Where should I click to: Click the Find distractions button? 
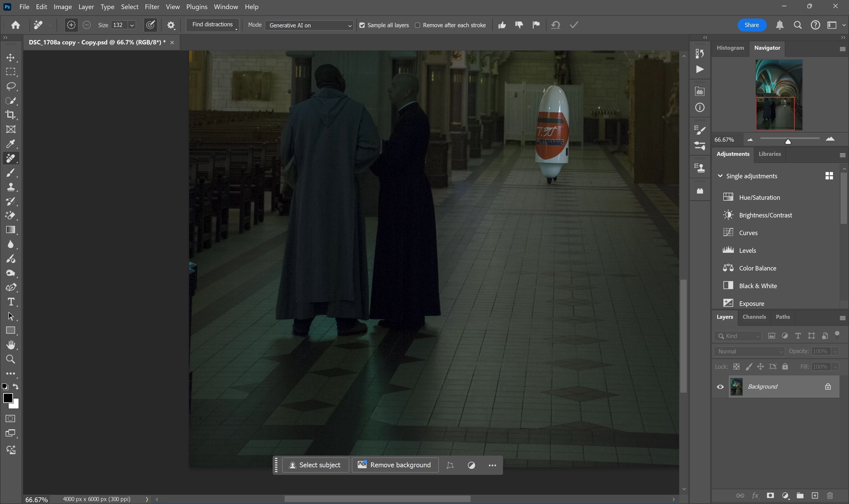click(212, 25)
